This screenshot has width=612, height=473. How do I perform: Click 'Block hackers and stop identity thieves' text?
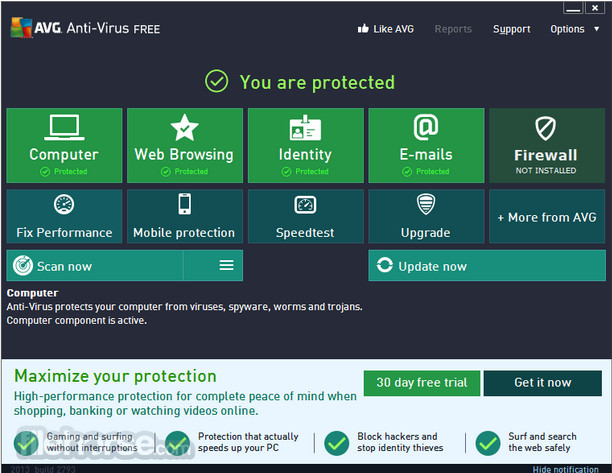click(400, 442)
